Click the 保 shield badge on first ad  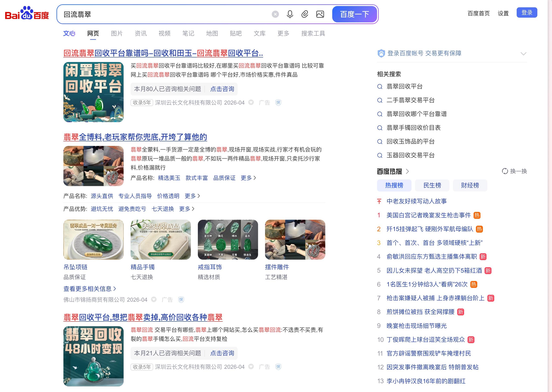278,103
